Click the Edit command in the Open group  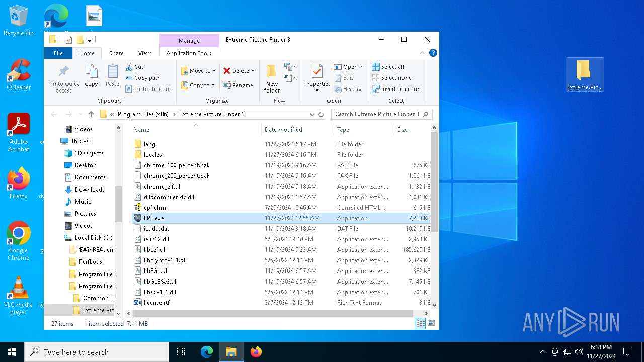point(344,78)
